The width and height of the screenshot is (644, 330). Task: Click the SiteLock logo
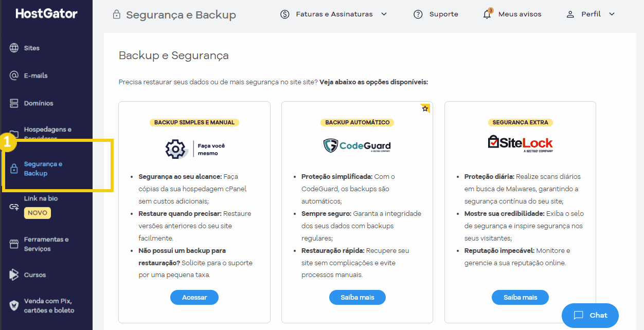pyautogui.click(x=520, y=143)
